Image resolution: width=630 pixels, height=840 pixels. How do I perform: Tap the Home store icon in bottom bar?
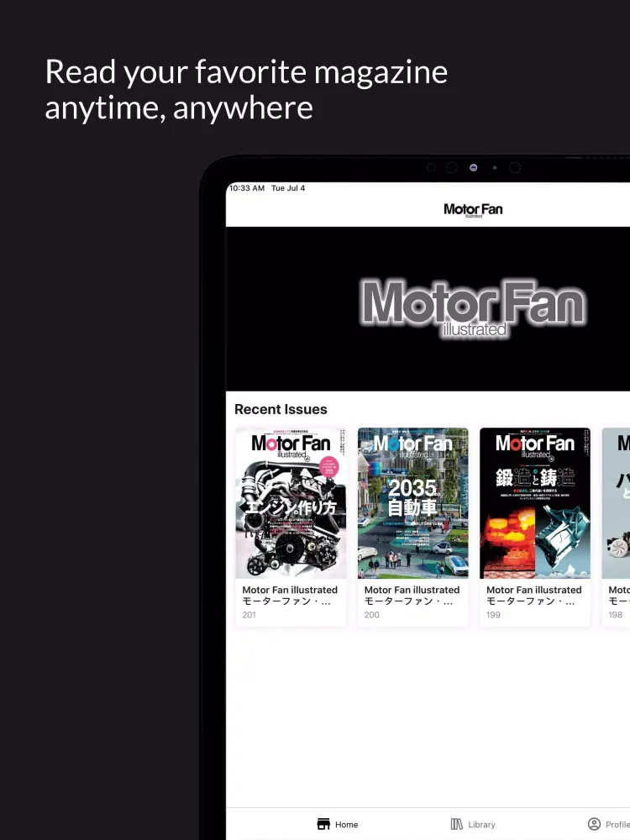click(323, 824)
